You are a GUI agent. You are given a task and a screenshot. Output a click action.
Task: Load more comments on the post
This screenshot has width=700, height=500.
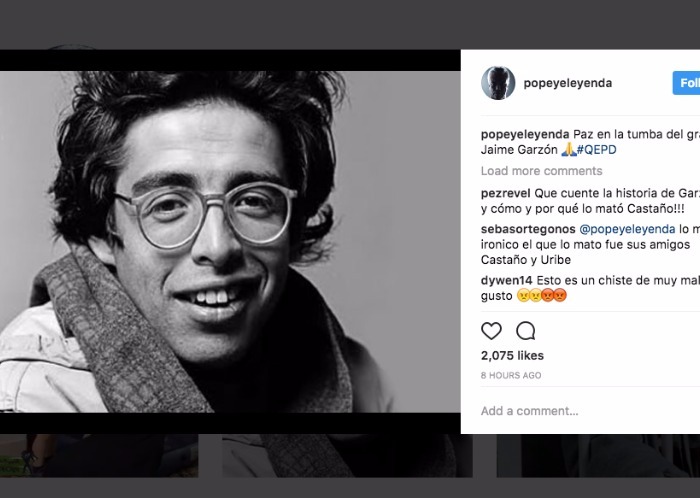[x=541, y=171]
